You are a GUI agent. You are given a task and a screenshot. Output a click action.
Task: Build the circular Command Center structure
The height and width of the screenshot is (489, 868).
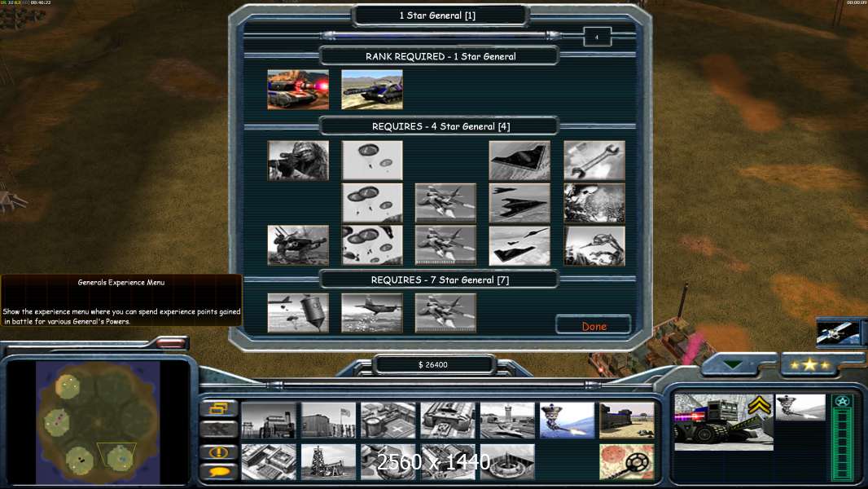(507, 461)
